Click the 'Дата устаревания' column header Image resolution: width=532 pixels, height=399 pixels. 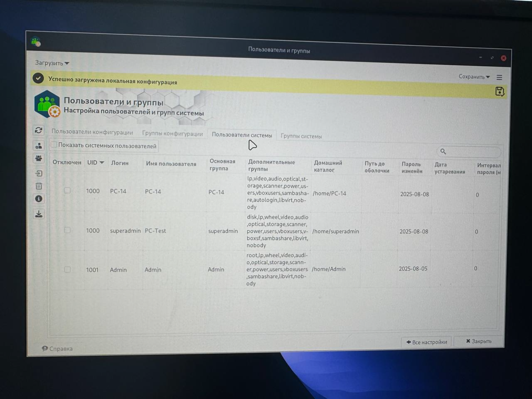pos(450,168)
